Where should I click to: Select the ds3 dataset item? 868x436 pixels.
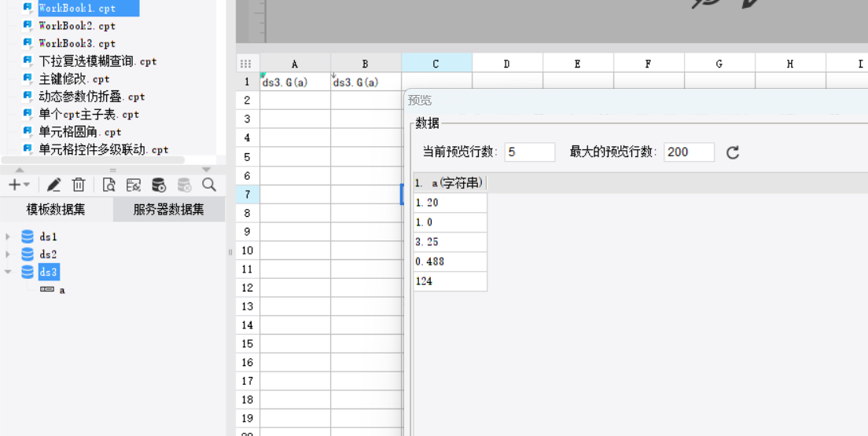point(48,272)
